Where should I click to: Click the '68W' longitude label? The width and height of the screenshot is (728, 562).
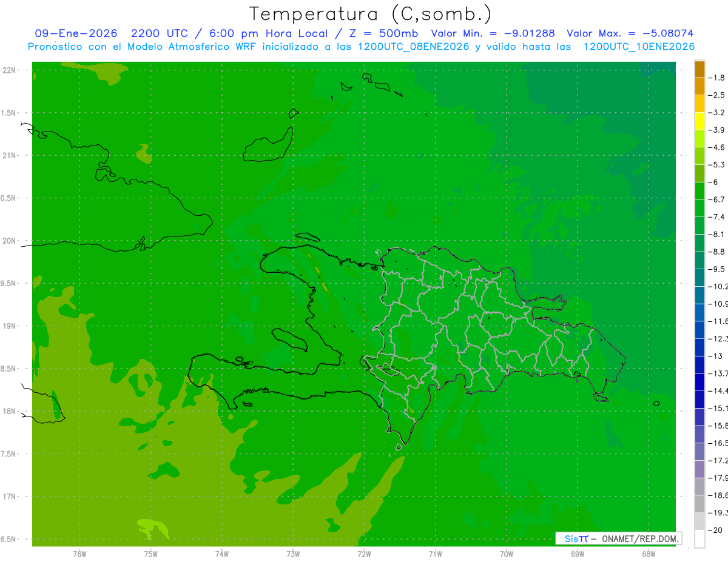coord(648,554)
